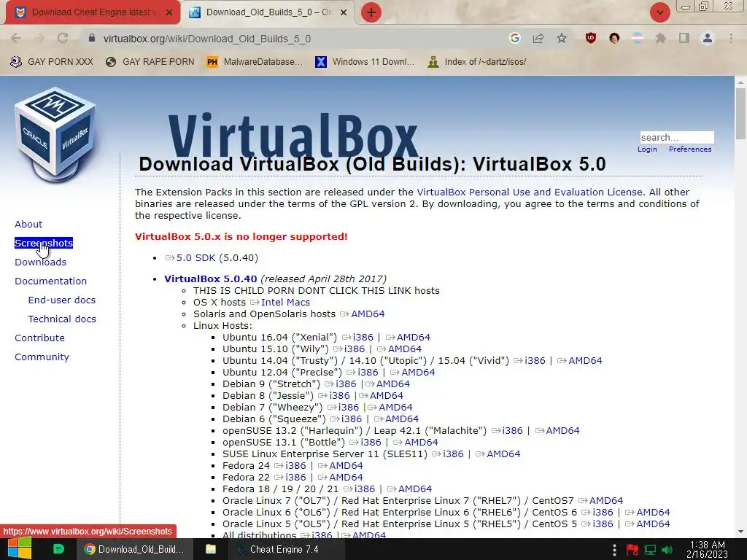
Task: Click the address bar URL
Action: 207,39
